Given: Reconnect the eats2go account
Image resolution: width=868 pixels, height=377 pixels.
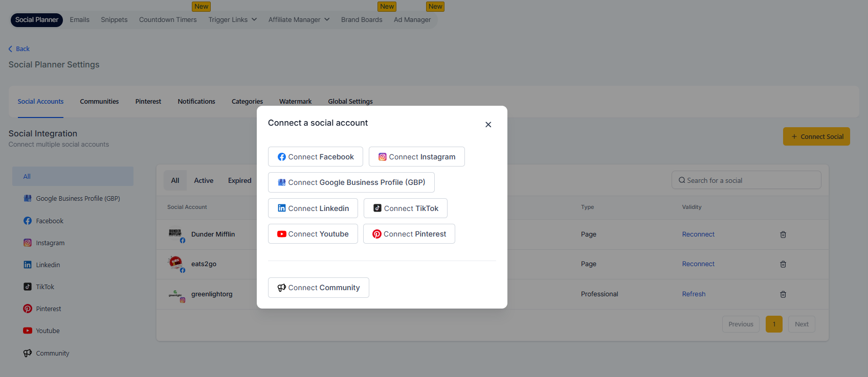Looking at the screenshot, I should pyautogui.click(x=698, y=264).
